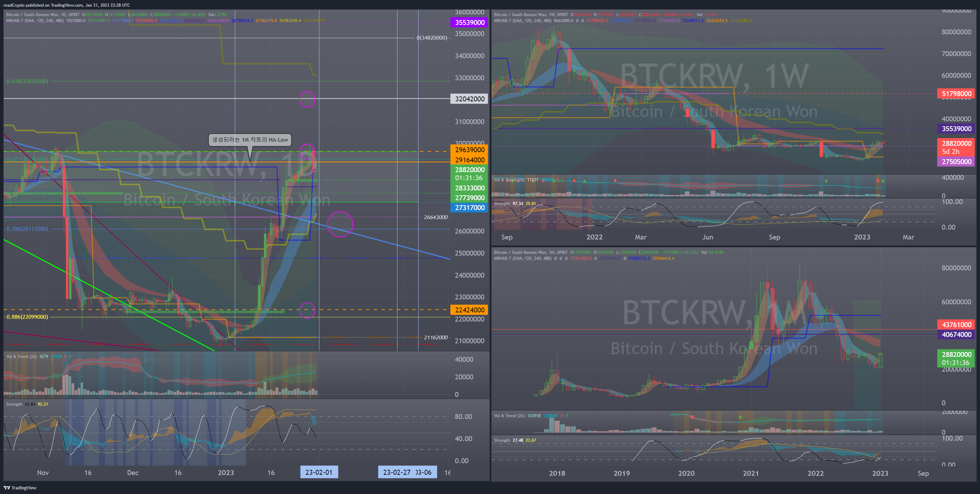Select the orange 29164000 price label
This screenshot has width=980, height=494.
469,160
